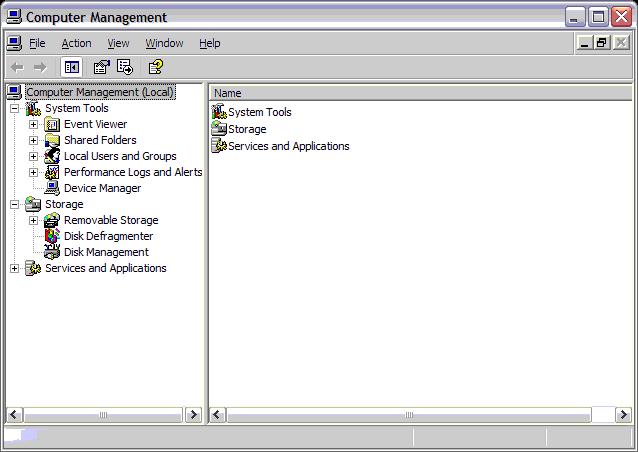This screenshot has width=638, height=452.
Task: Select Disk Management in the tree
Action: (x=106, y=252)
